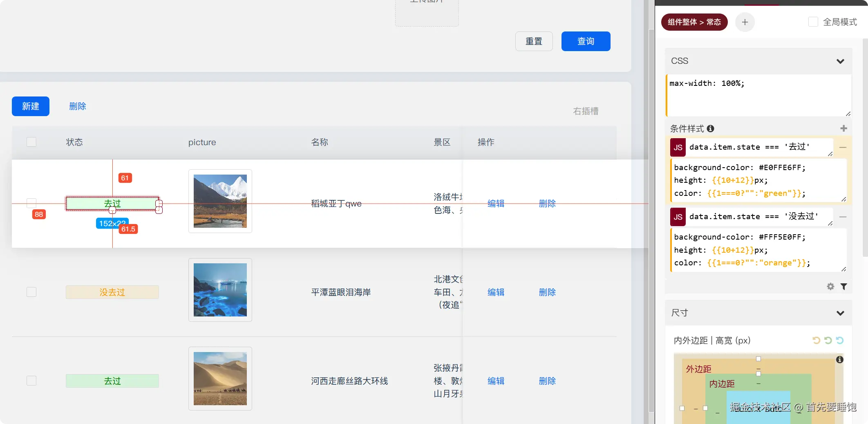Viewport: 868px width, 424px height.
Task: Toggle the left outer-margin square on the box model
Action: pyautogui.click(x=682, y=408)
